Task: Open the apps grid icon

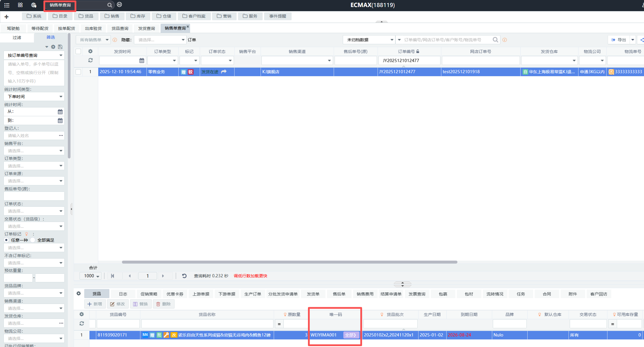Action: tap(20, 5)
